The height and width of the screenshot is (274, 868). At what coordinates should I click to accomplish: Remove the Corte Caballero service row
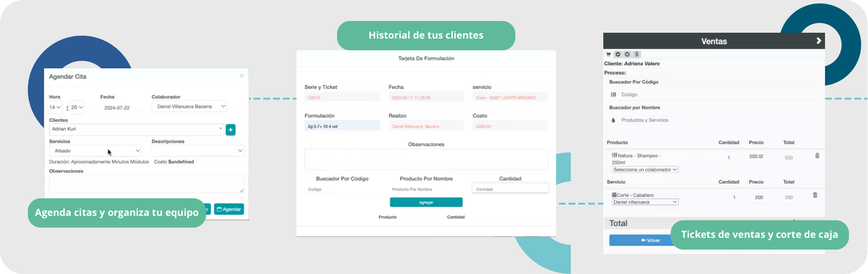click(x=815, y=195)
